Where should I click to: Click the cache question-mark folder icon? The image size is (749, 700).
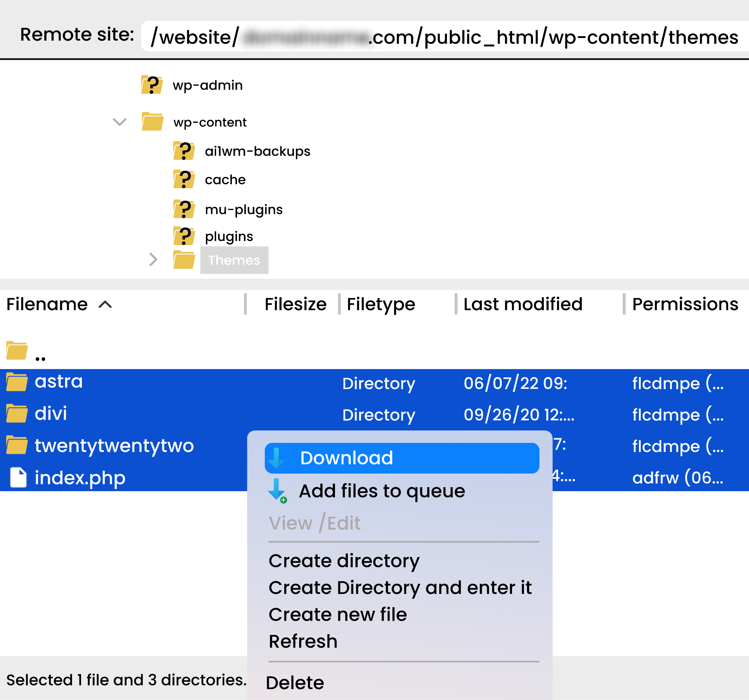(x=184, y=180)
